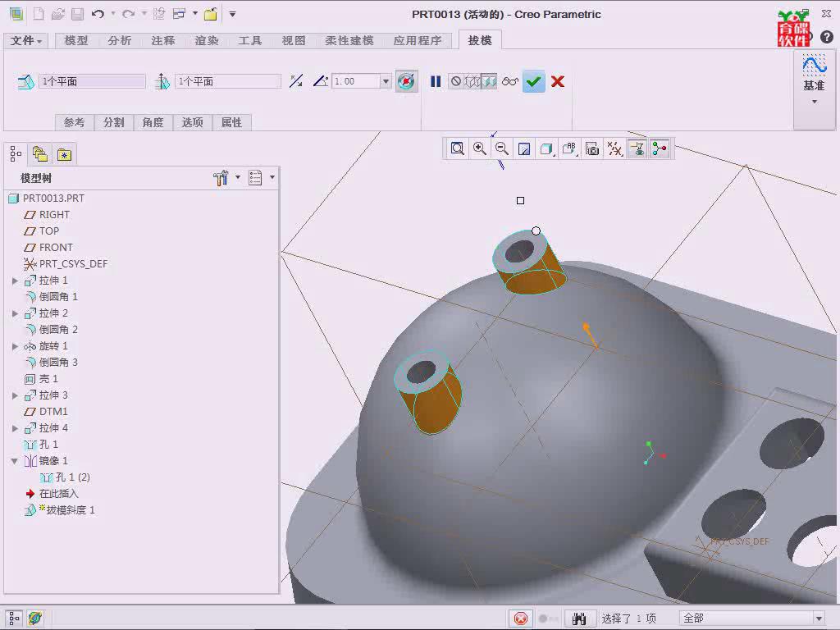The image size is (840, 630).
Task: Click the Refit view icon
Action: (458, 148)
